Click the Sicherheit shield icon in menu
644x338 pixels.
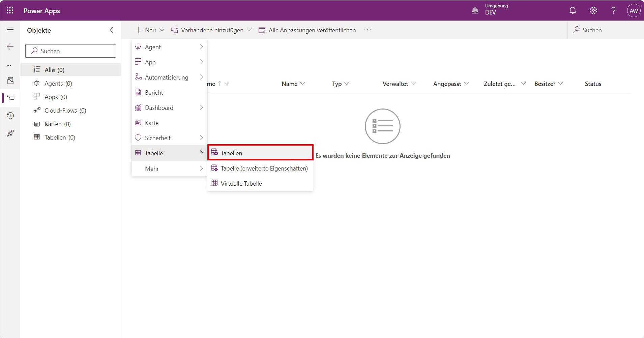[x=138, y=137]
